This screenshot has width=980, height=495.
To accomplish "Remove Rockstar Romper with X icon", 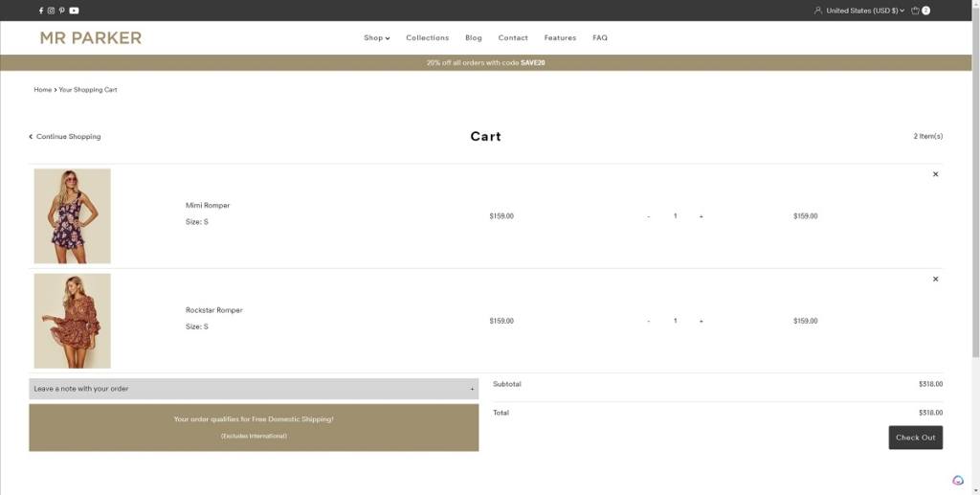I will (935, 279).
